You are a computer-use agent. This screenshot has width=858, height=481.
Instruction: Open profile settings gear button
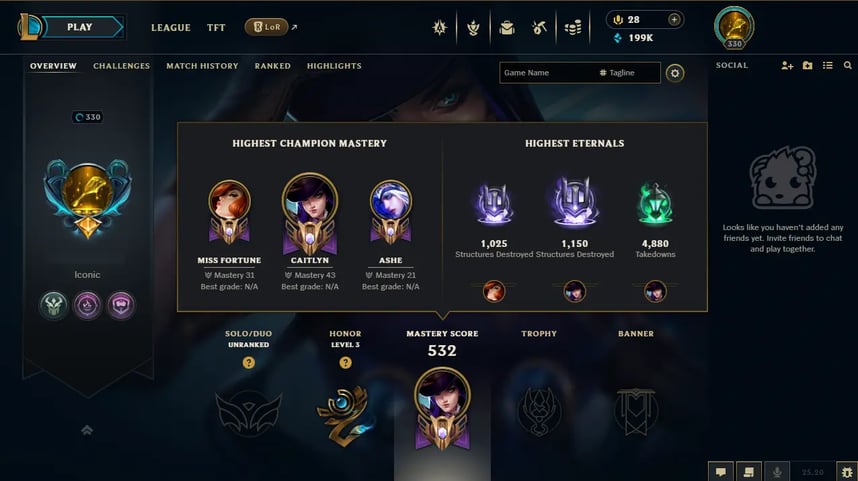click(x=675, y=73)
